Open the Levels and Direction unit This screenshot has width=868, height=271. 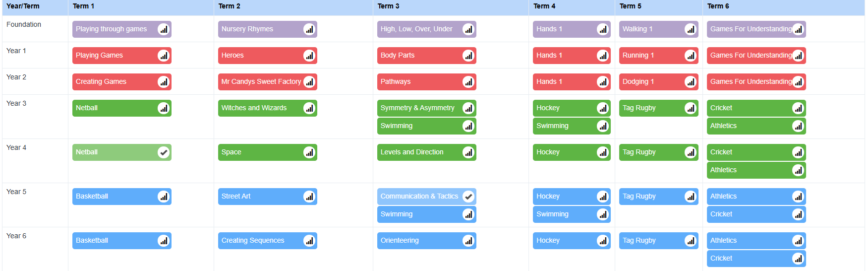click(x=427, y=152)
